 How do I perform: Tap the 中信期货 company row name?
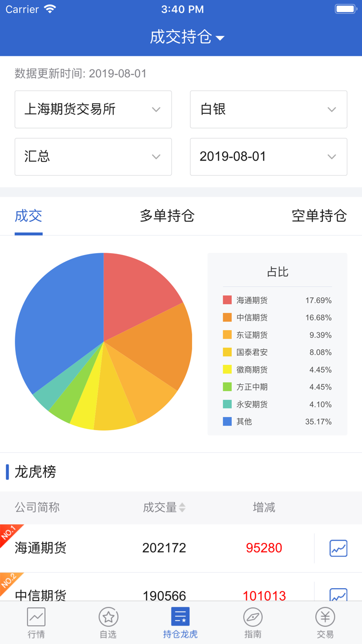(41, 595)
